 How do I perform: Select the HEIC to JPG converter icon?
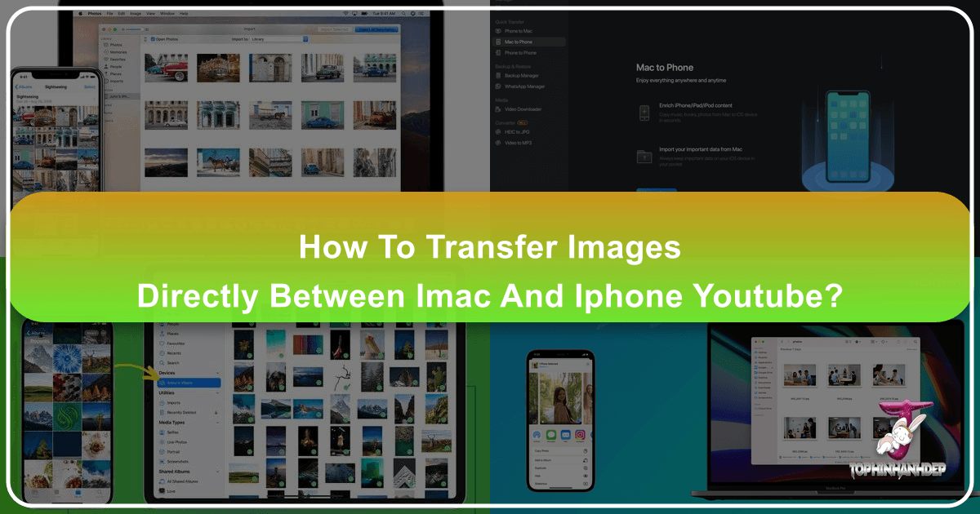[x=498, y=131]
